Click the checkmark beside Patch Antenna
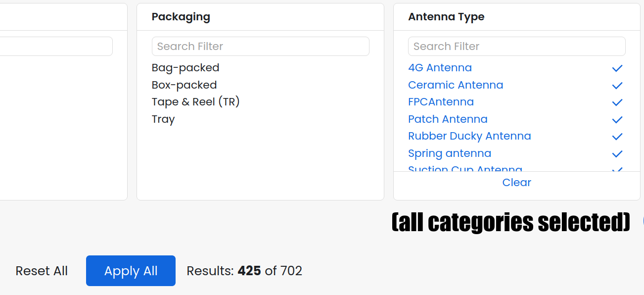Viewport: 644px width, 295px height. tap(617, 120)
